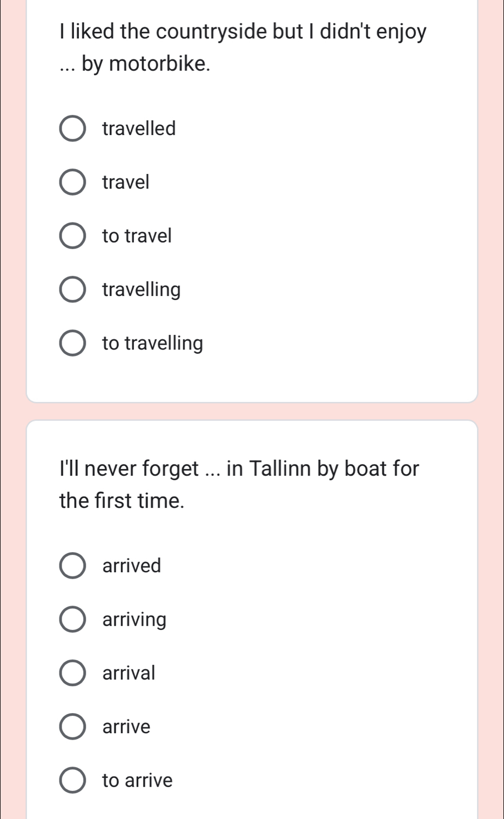Select 'travelling' as the answer

[x=72, y=290]
